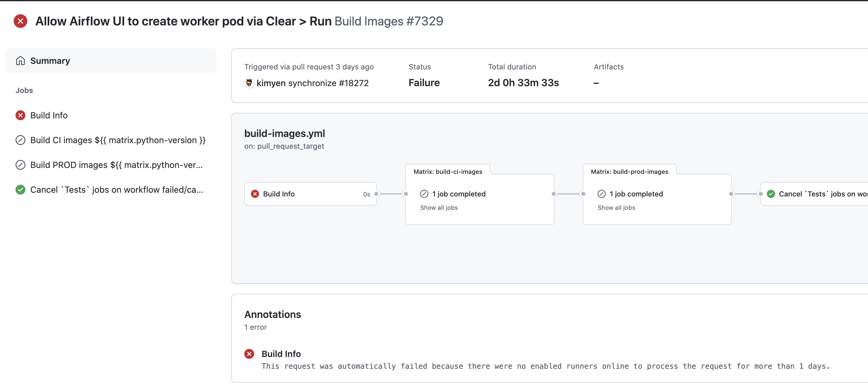Click the failed status icon next to the Build Info sidebar job
This screenshot has width=868, height=383.
(x=20, y=115)
